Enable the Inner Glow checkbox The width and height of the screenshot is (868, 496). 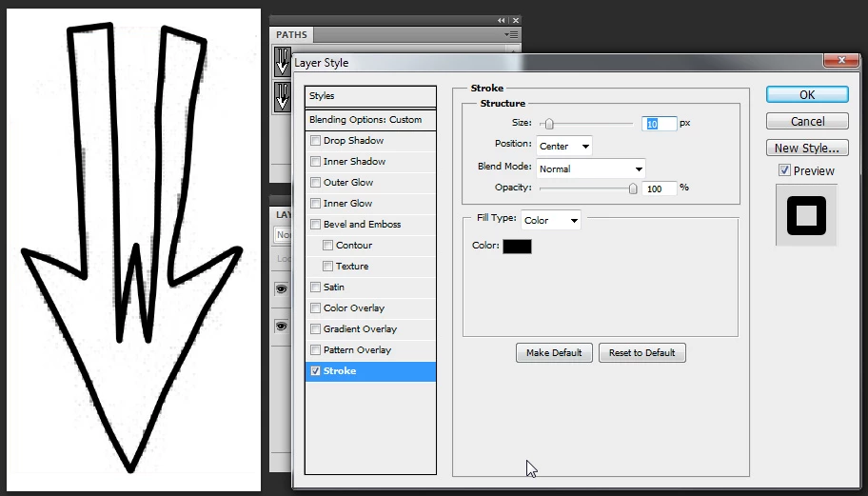coord(316,204)
